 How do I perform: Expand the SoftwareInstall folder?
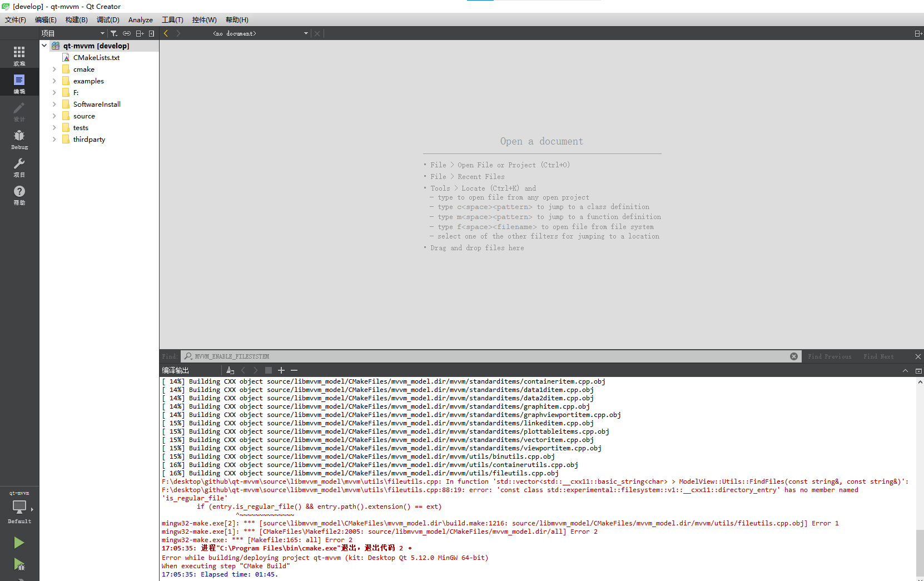[54, 105]
